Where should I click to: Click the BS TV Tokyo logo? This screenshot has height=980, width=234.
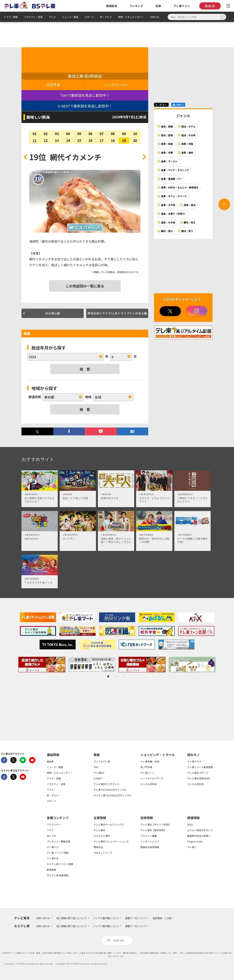click(x=43, y=6)
